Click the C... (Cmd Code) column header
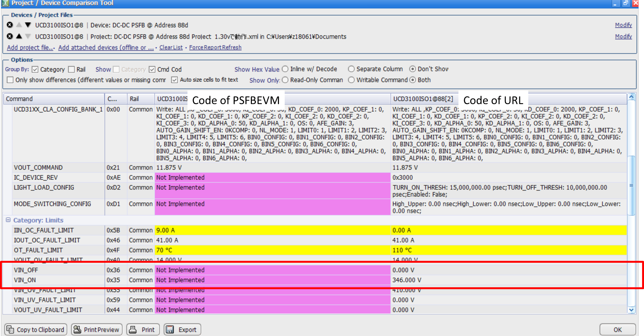This screenshot has width=644, height=336. click(116, 99)
